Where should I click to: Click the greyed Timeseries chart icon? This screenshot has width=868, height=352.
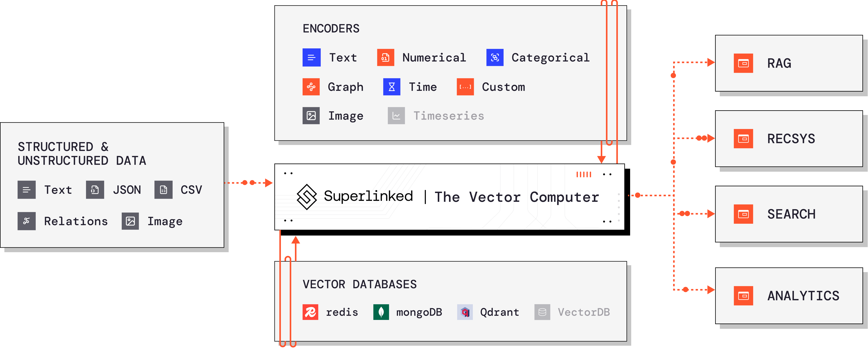(396, 116)
